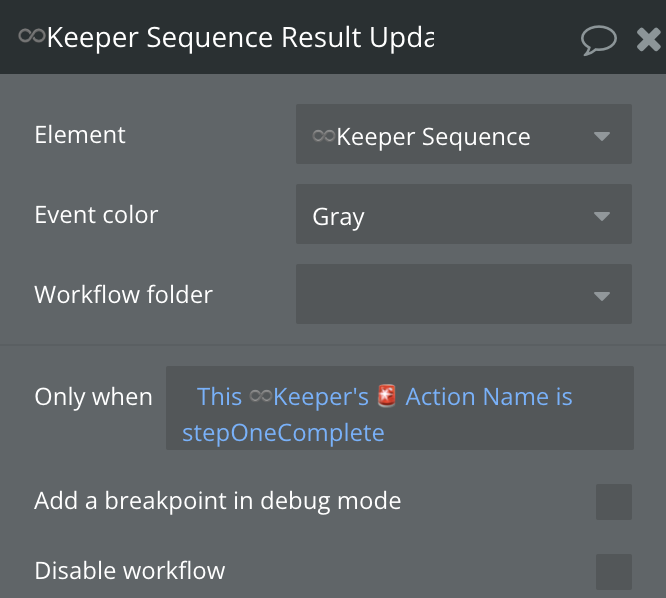Click the Event color label
The width and height of the screenshot is (666, 598).
click(x=96, y=215)
